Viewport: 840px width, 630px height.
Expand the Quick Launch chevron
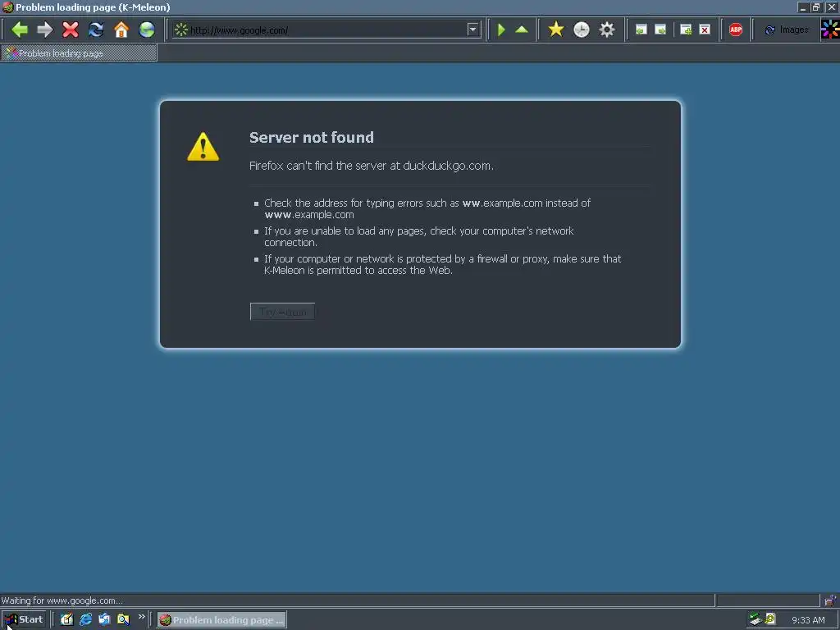click(141, 617)
